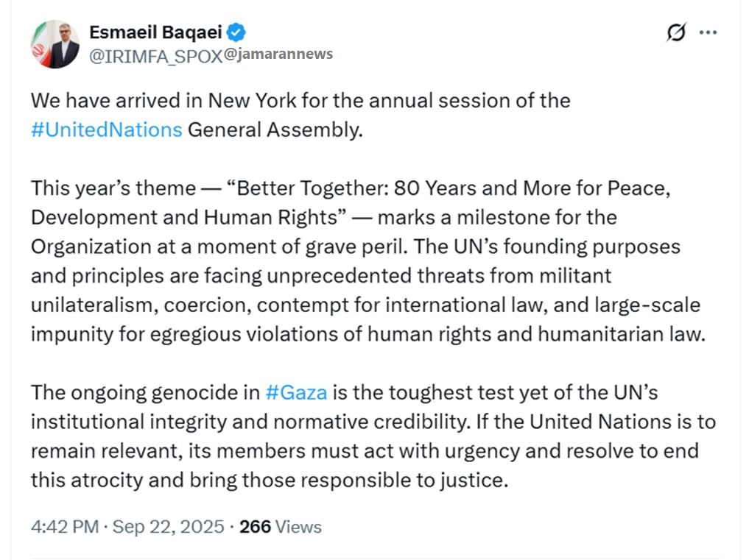The height and width of the screenshot is (560, 749).
Task: View the 266 Views counter
Action: (x=281, y=526)
